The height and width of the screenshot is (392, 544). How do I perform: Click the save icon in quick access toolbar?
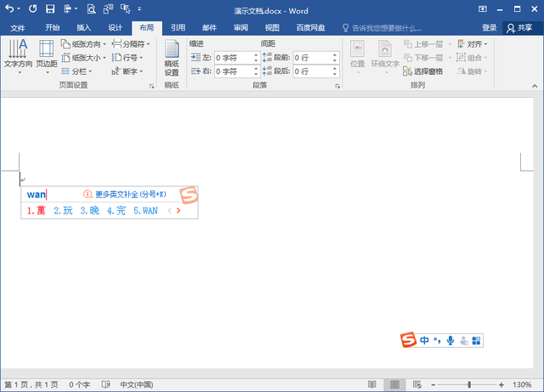tap(50, 9)
